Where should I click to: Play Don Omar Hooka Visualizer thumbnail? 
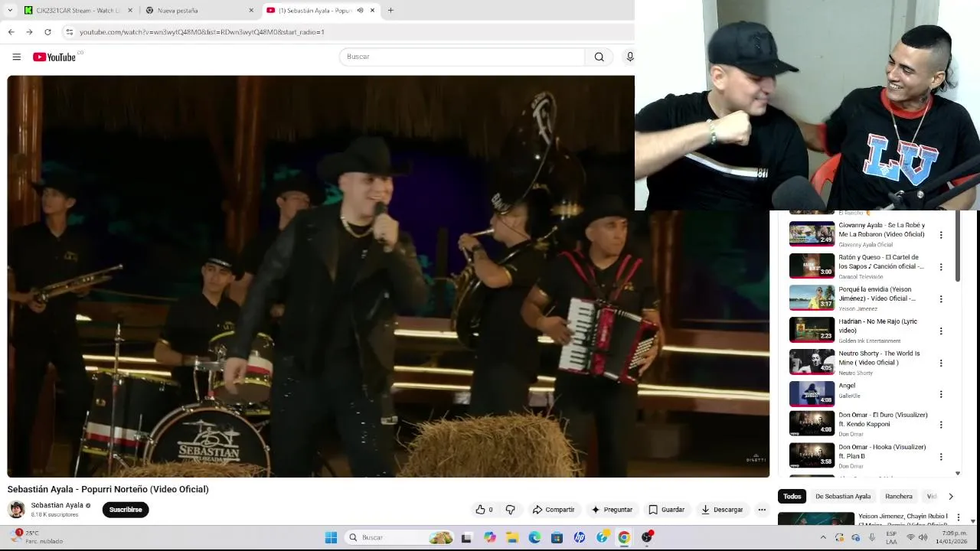812,455
